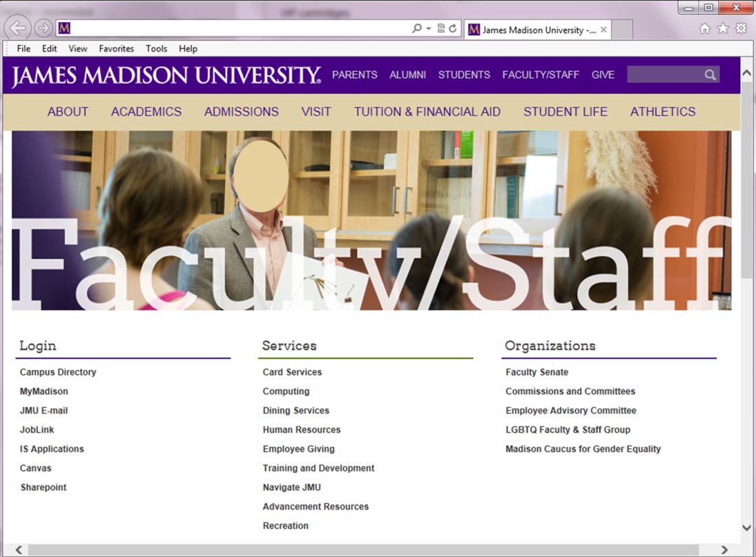Screen dimensions: 756x557
Task: Click the horizontal scrollbar left arrow
Action: click(x=19, y=549)
